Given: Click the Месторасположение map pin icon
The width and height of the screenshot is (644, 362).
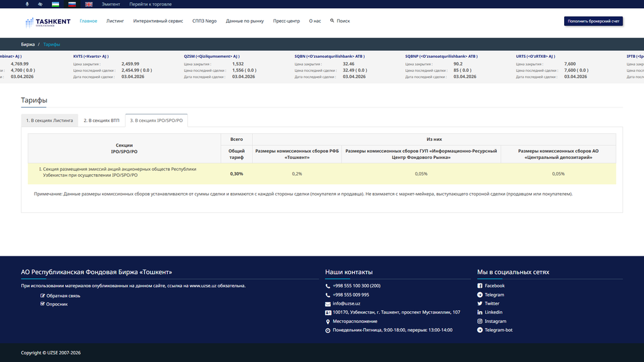Looking at the screenshot, I should (328, 322).
